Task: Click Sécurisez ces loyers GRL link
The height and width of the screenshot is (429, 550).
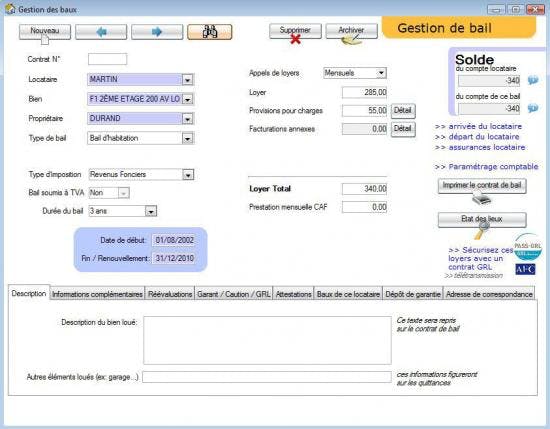Action: pyautogui.click(x=480, y=259)
